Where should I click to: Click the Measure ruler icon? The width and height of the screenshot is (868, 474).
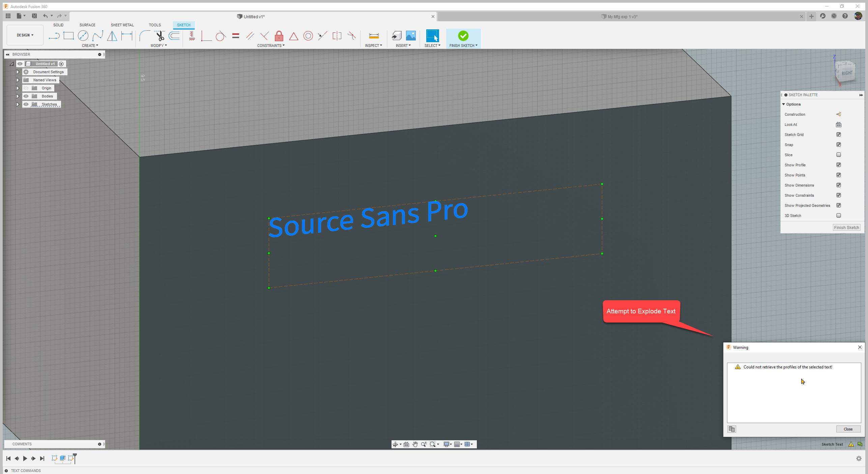374,36
